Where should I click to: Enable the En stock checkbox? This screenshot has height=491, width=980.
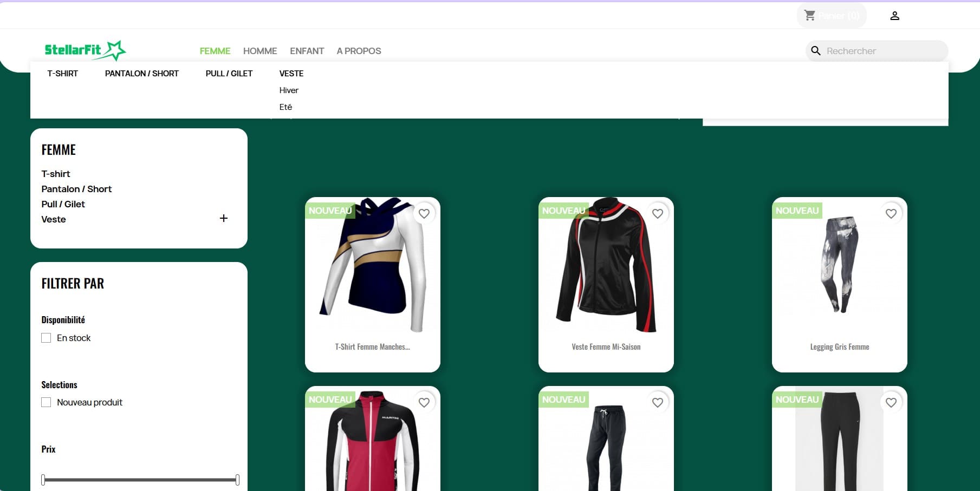coord(46,338)
